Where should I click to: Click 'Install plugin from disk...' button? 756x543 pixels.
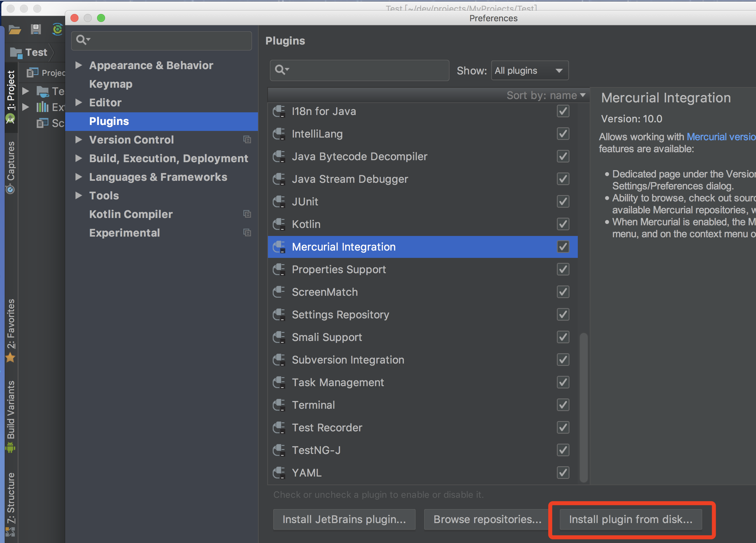(x=631, y=519)
